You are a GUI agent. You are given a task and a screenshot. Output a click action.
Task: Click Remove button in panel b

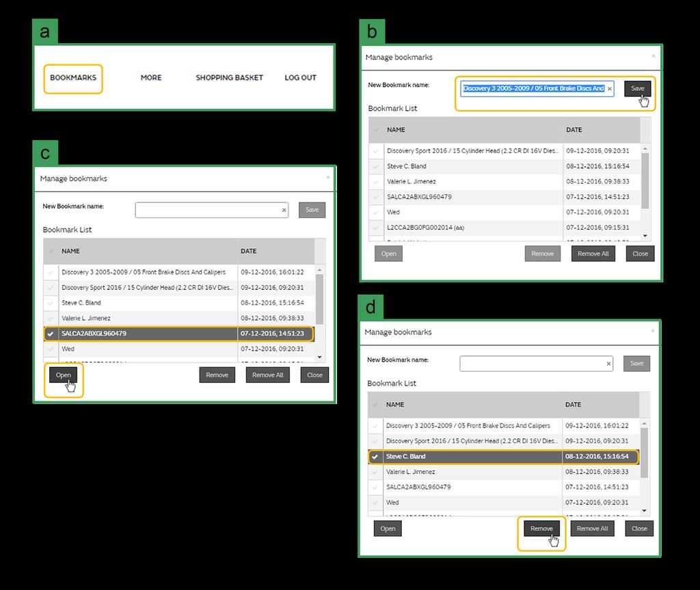(x=542, y=254)
